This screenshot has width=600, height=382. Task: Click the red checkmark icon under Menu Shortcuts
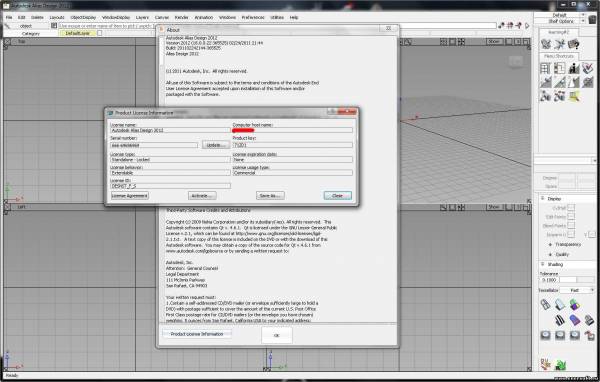click(588, 68)
